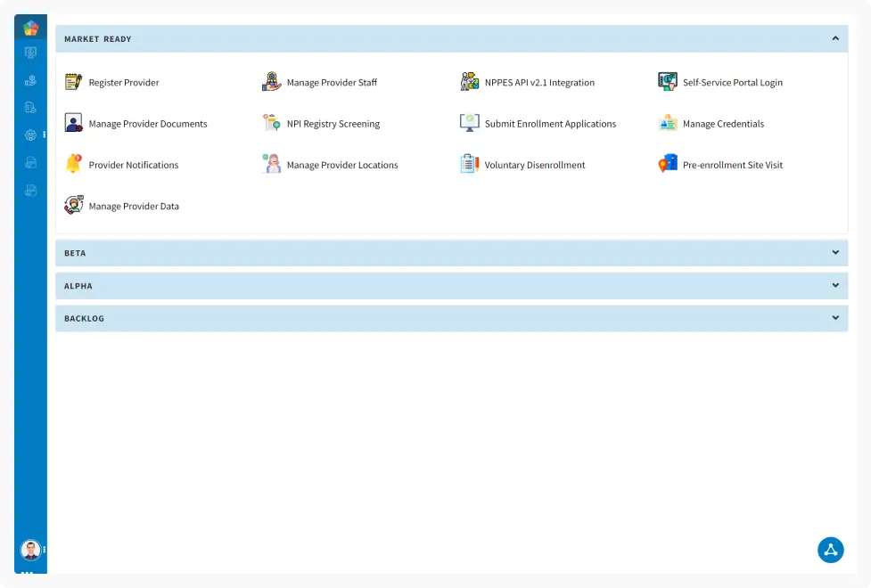Click the bell icon for Provider Notifications
The width and height of the screenshot is (871, 588).
(x=73, y=165)
